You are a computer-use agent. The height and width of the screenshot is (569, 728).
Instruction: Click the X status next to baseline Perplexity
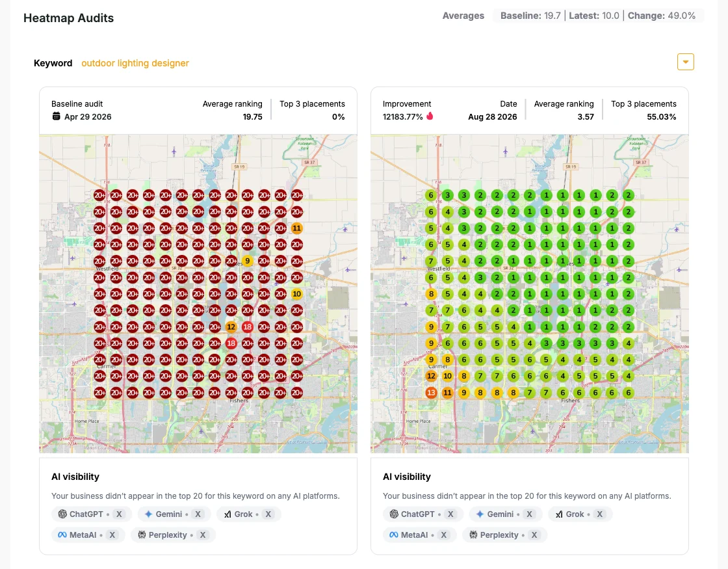point(202,535)
